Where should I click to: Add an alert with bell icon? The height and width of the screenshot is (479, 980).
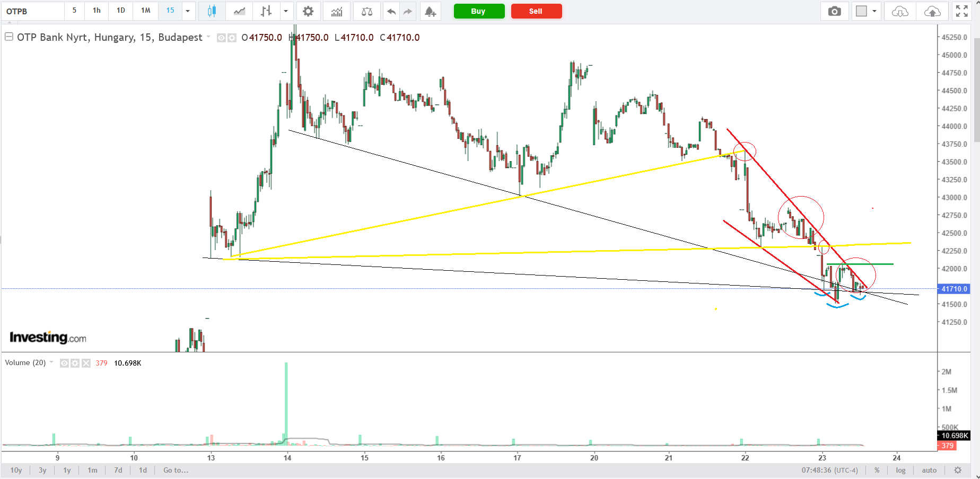[430, 11]
